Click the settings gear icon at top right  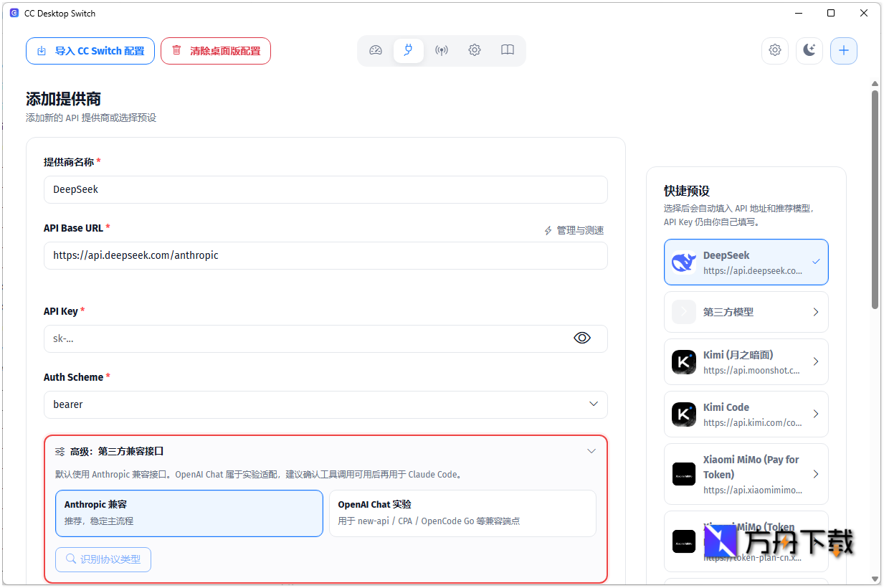tap(775, 50)
